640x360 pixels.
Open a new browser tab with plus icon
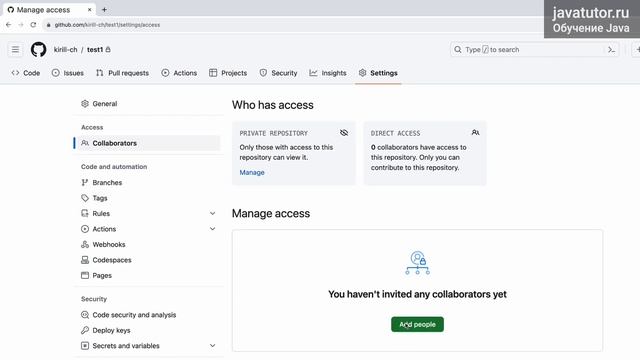104,9
